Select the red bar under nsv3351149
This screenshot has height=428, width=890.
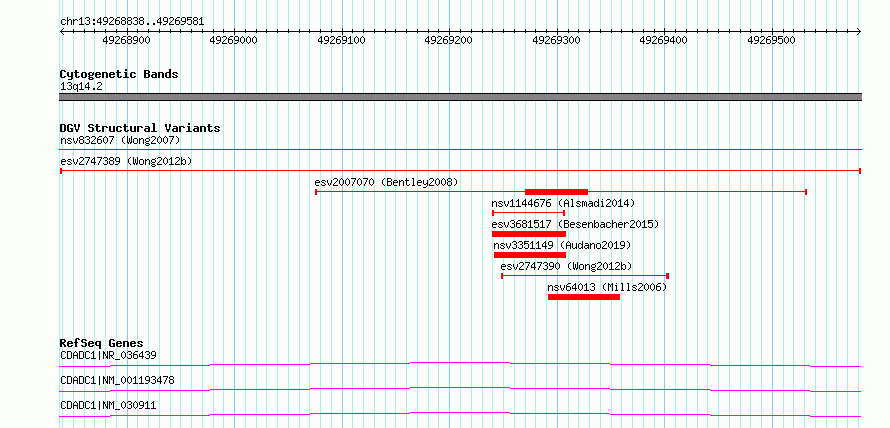coord(530,255)
